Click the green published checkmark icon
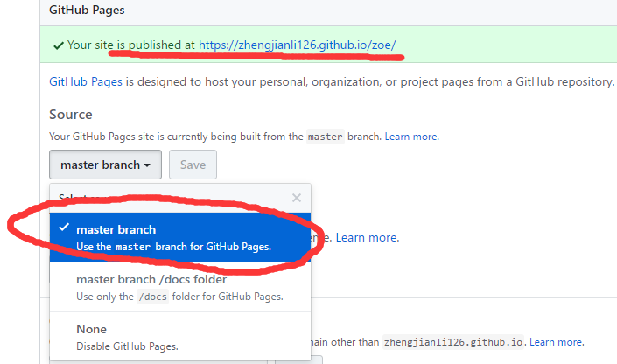Screen dimensions: 617x364 point(58,45)
